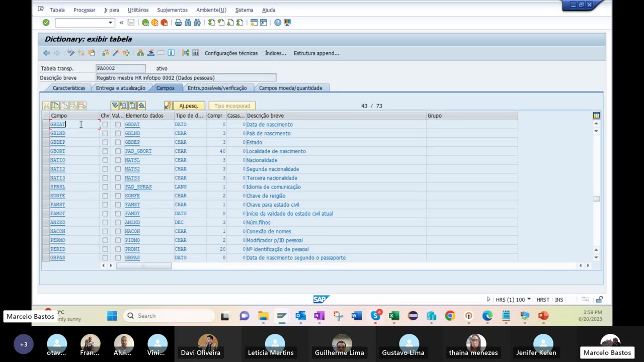Switch to the Entrs.possíveis/verificação tab
Screen dimensions: 644x362
217,88
